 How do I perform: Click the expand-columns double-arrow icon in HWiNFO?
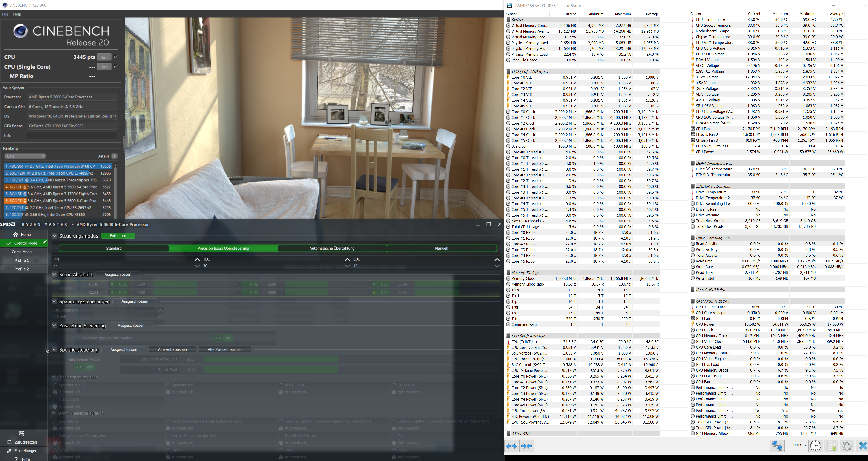[x=512, y=446]
